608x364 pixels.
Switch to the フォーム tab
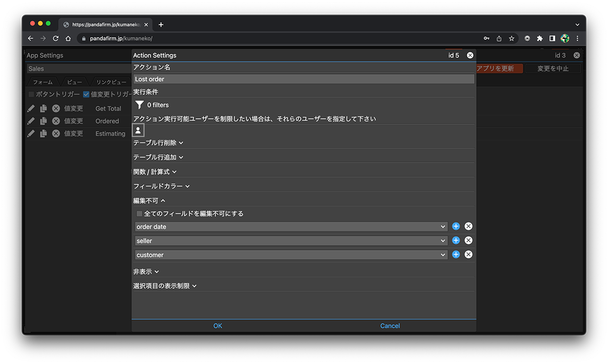[43, 82]
